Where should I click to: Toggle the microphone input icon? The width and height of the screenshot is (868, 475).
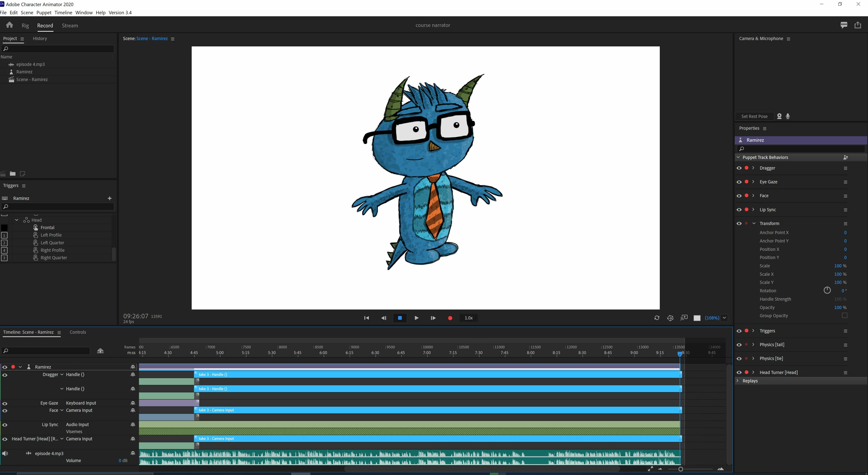pyautogui.click(x=788, y=116)
